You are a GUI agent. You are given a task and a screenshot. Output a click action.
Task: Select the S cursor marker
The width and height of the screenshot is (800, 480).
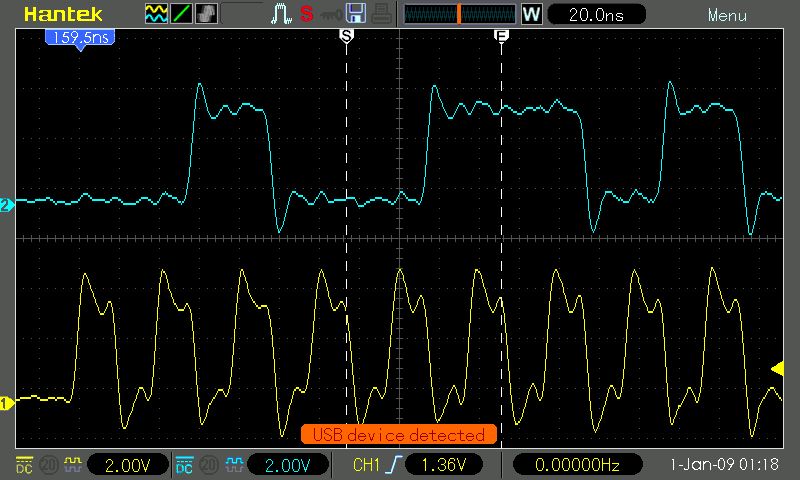click(346, 36)
